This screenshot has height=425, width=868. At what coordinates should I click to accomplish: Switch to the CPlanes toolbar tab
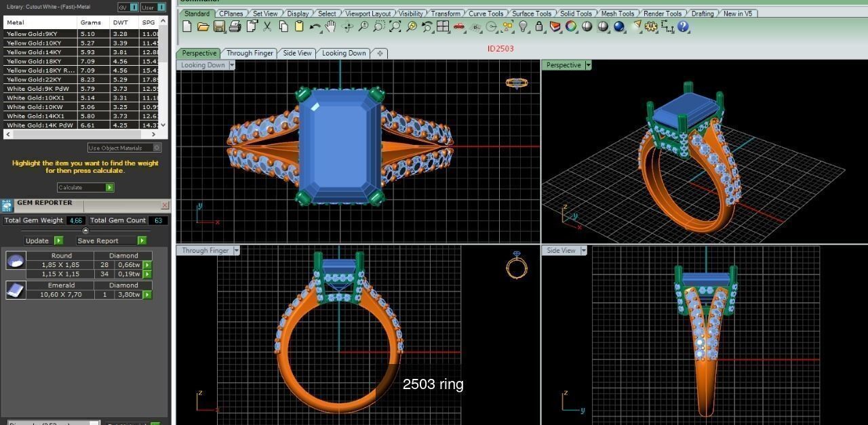pos(231,14)
